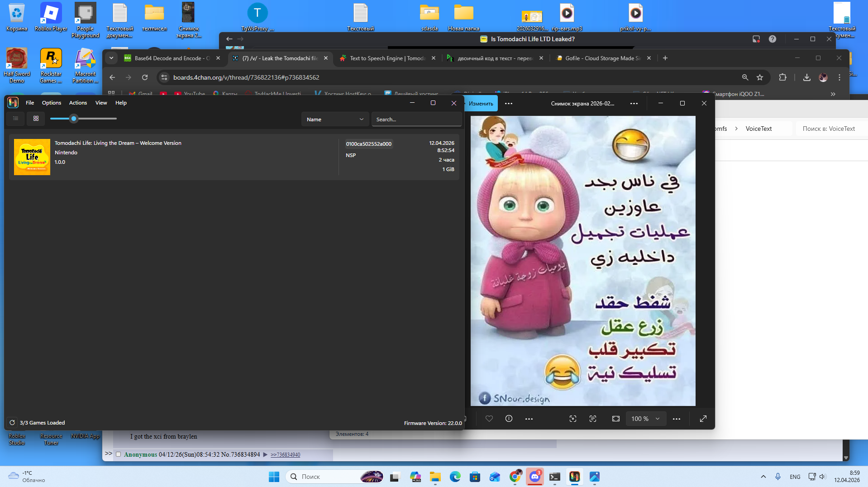The image size is (868, 487).
Task: Open the help icon in Tomodachi Life window
Action: [x=773, y=39]
